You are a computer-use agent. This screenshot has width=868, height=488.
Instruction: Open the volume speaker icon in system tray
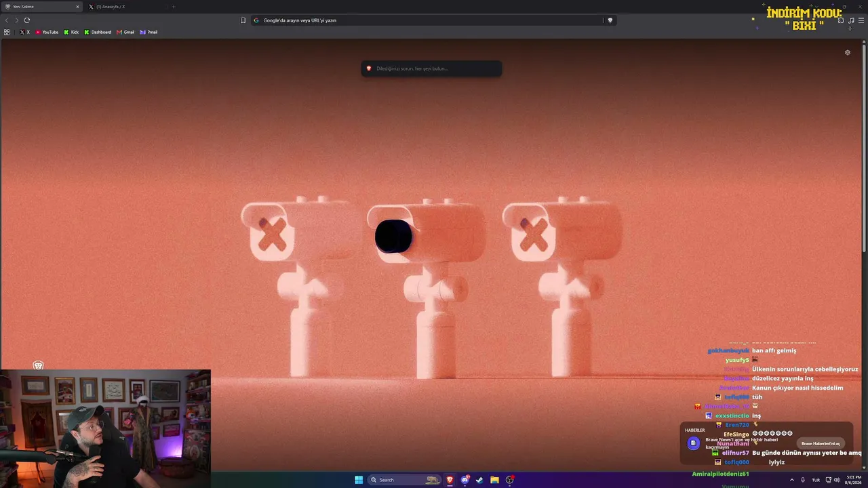(x=836, y=480)
